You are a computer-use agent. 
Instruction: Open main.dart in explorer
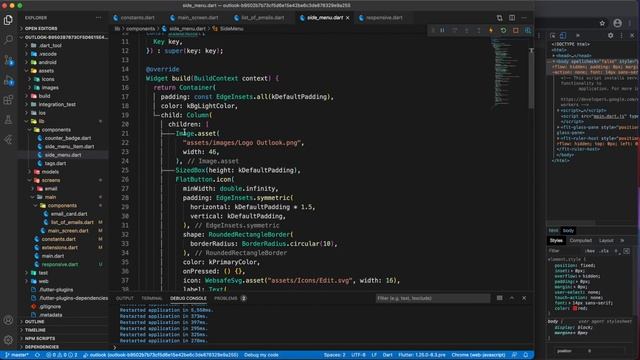[53, 256]
